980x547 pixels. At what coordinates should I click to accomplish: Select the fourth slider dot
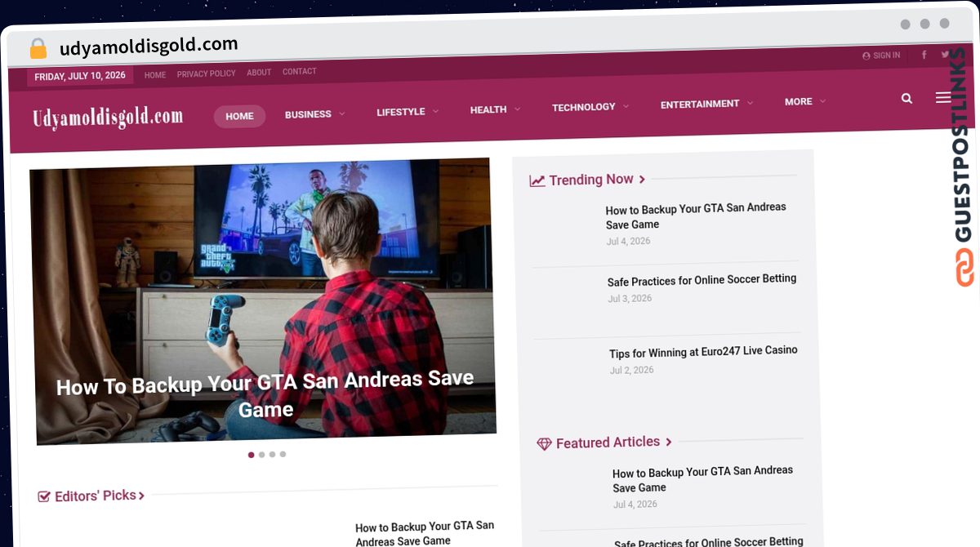(x=283, y=454)
